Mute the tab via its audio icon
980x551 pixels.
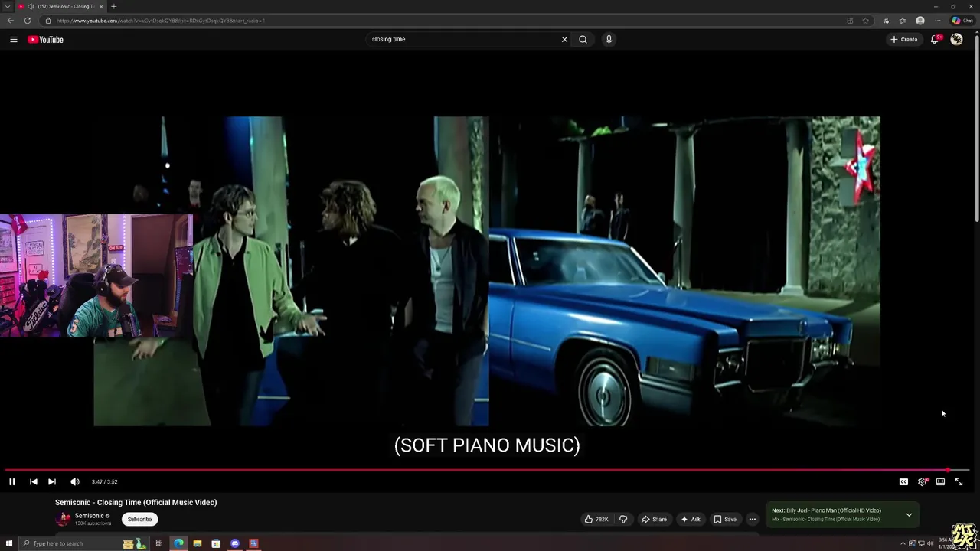[x=31, y=6]
